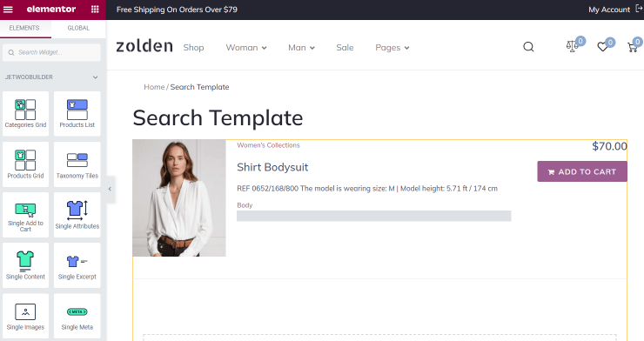Image resolution: width=644 pixels, height=341 pixels.
Task: Add the Single Attributes widget
Action: coord(77,215)
